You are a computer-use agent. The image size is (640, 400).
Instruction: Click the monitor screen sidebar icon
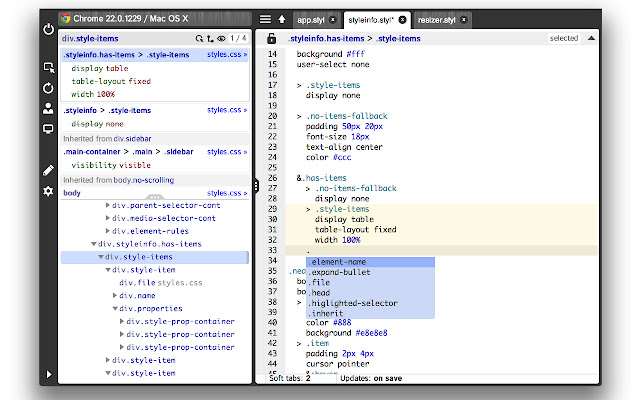[x=48, y=129]
